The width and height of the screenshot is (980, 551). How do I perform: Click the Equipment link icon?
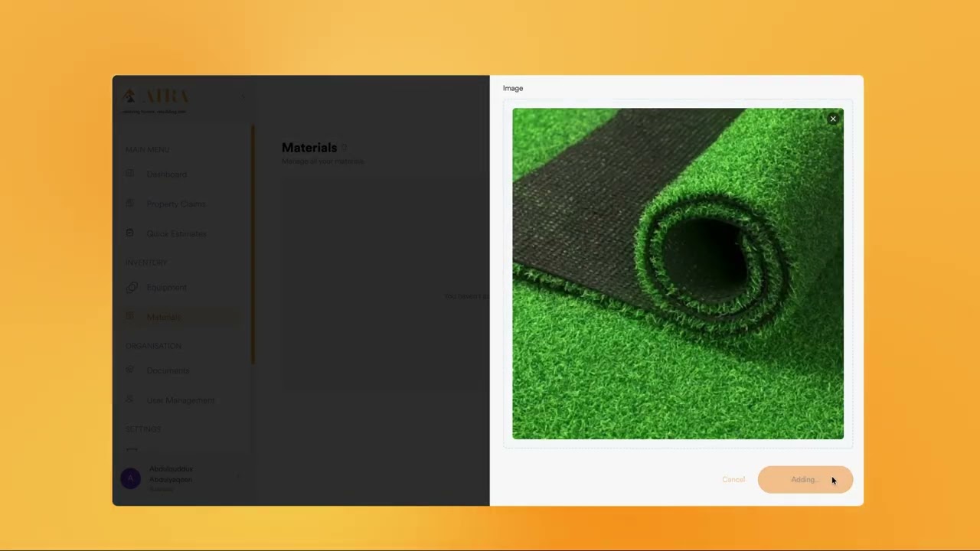click(131, 287)
